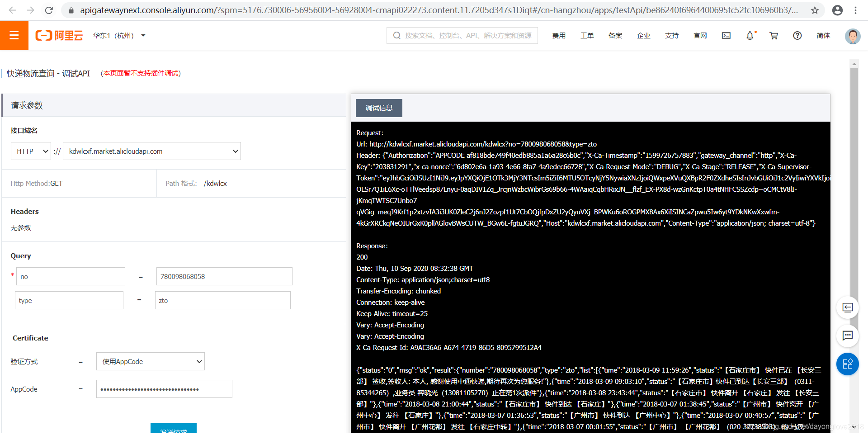Switch language via 简体
The image size is (868, 435).
(x=823, y=35)
